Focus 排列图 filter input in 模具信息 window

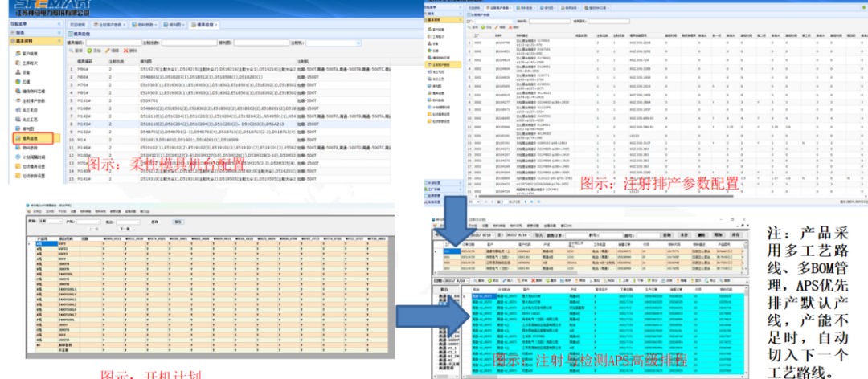point(261,42)
